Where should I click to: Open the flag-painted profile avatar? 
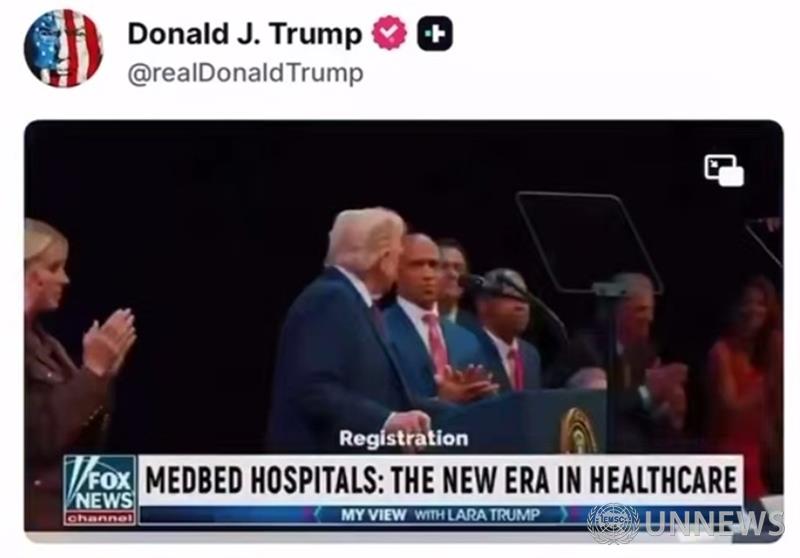[x=63, y=49]
